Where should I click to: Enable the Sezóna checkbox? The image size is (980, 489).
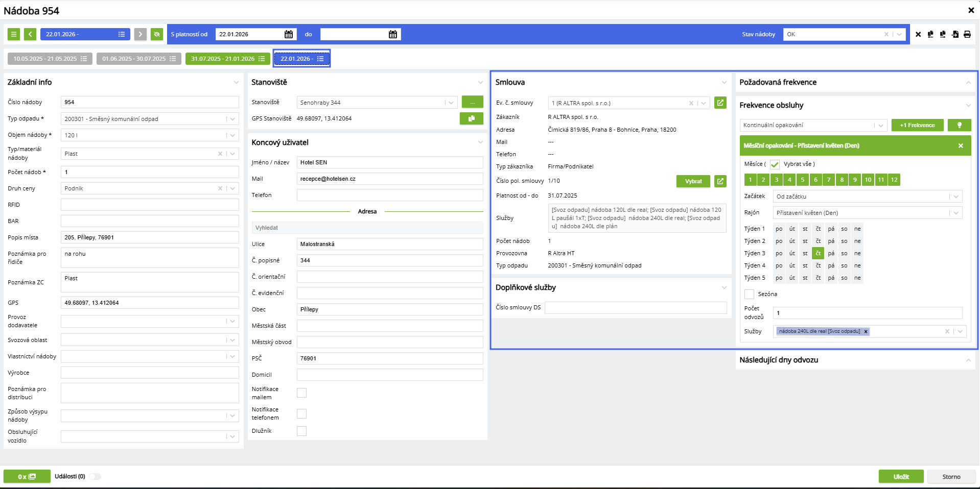(750, 294)
